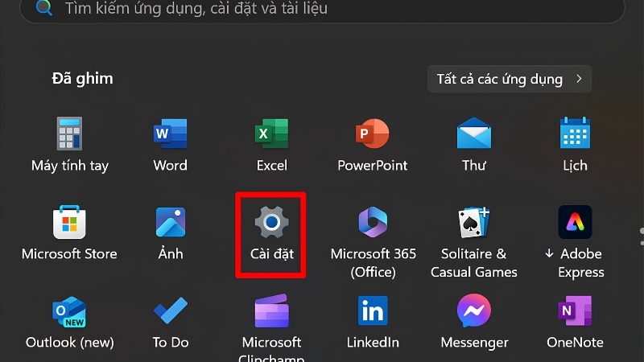Launch LinkedIn app

click(x=373, y=323)
